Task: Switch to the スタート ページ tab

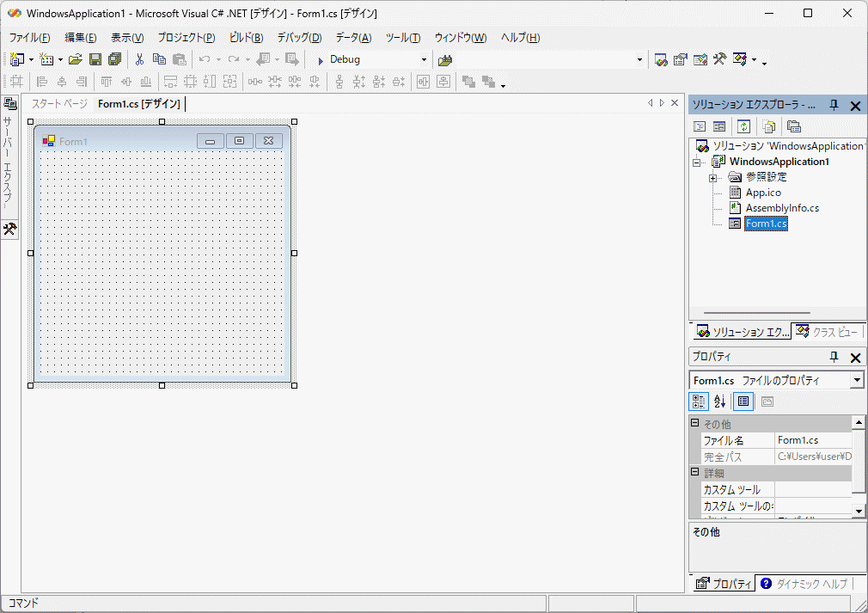Action: tap(59, 103)
